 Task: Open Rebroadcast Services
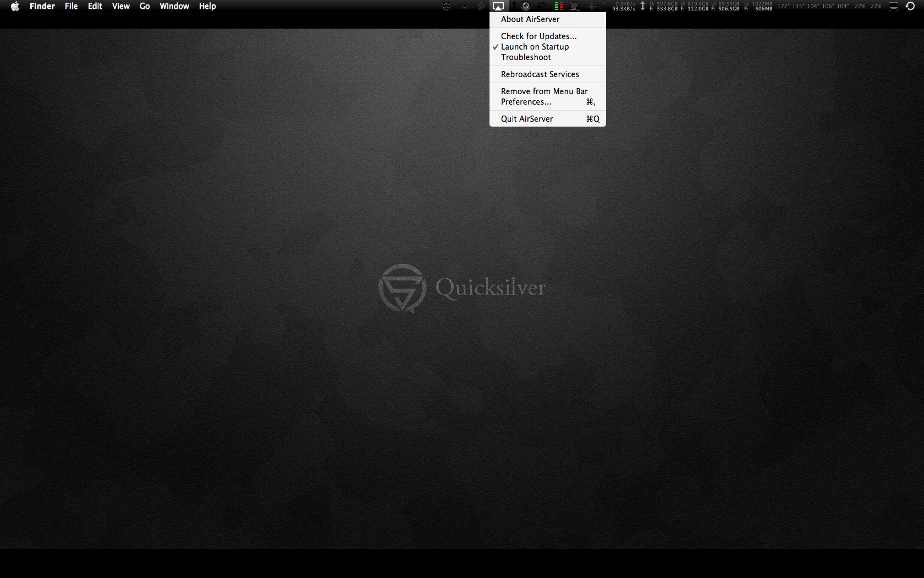548,74
